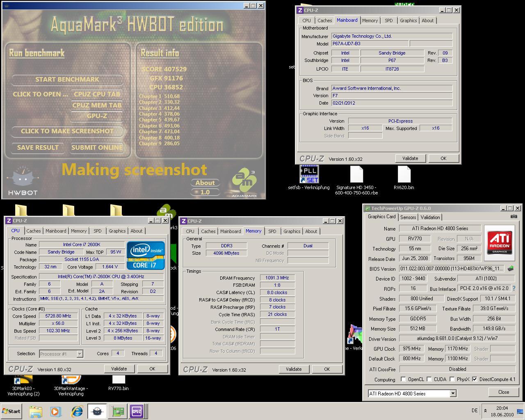Click the CAS# Latency 8.0 clocks value

pyautogui.click(x=277, y=292)
